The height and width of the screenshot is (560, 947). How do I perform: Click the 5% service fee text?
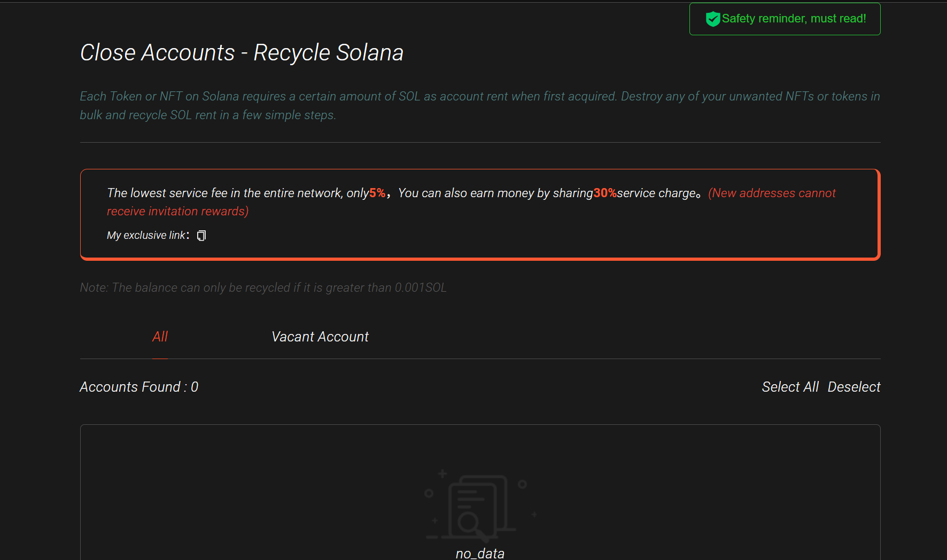pyautogui.click(x=377, y=193)
